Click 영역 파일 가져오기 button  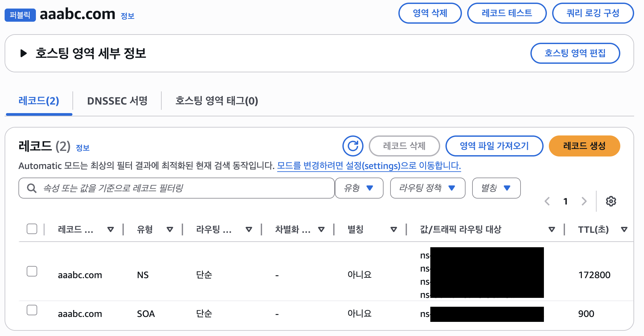[x=494, y=146]
